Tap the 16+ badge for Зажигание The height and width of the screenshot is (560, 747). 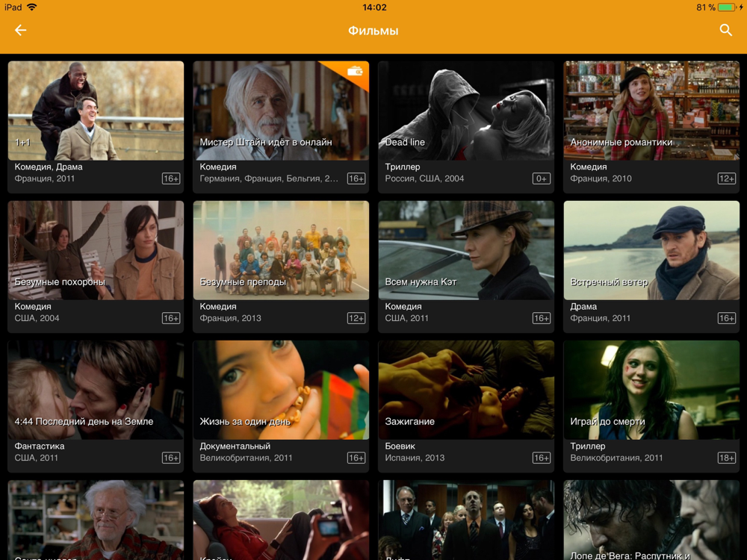pos(542,458)
